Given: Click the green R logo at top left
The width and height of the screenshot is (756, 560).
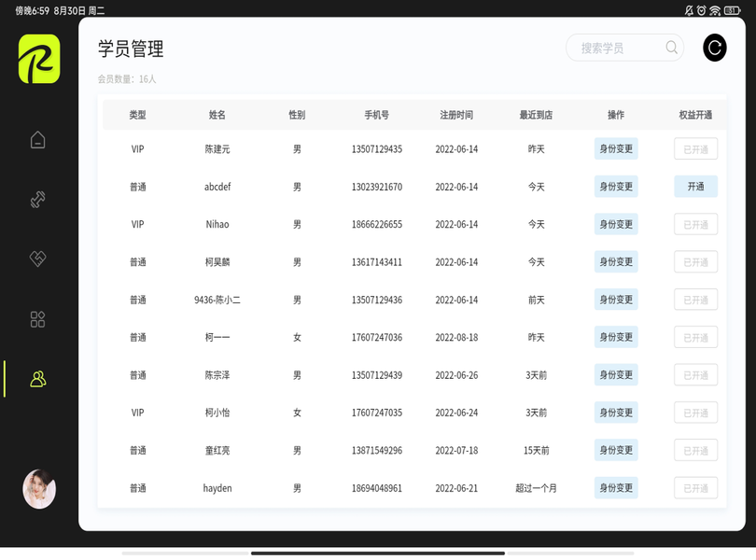Looking at the screenshot, I should 37,60.
